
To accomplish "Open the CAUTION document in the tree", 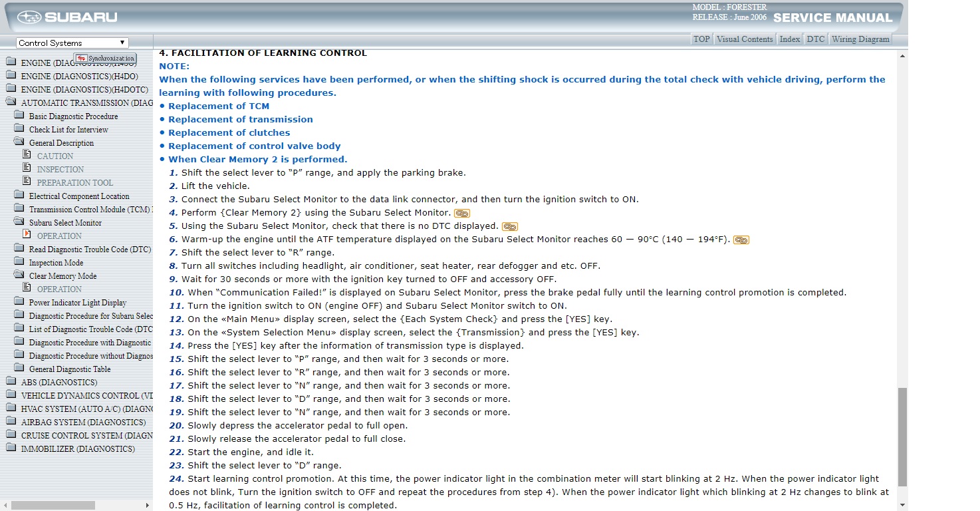I will (x=55, y=156).
